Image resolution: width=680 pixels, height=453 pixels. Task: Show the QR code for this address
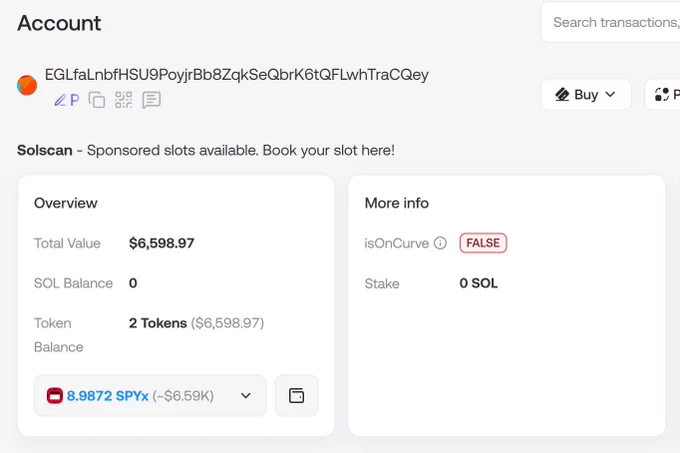pos(124,100)
